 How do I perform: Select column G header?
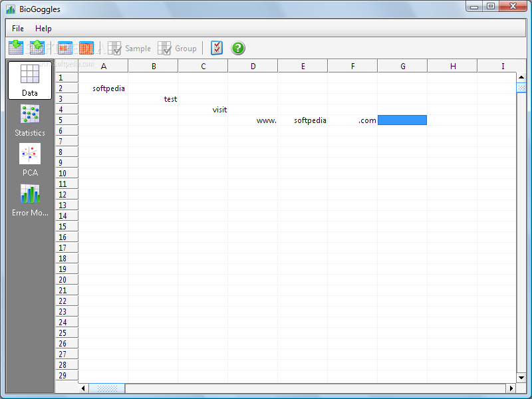coord(403,66)
